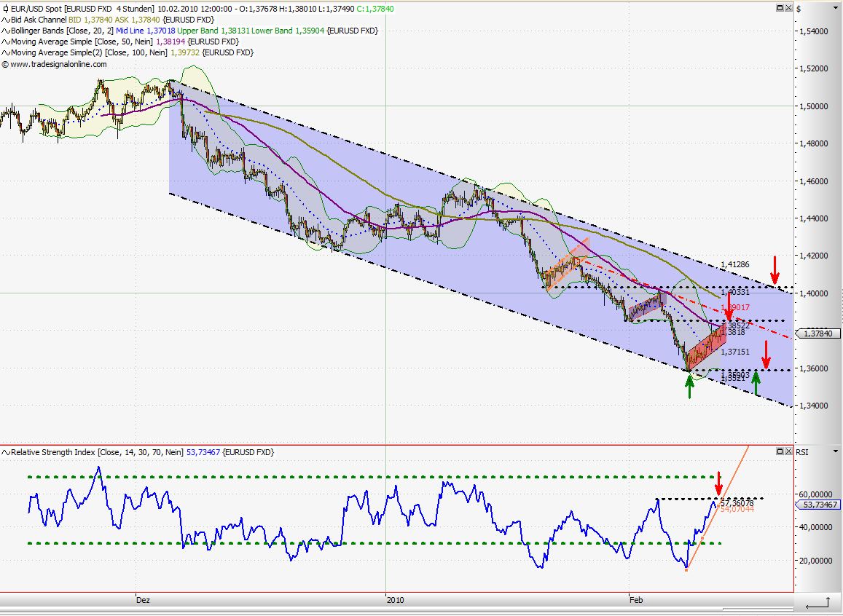Click the Bollinger Bands wave icon
Viewport: 843px width, 616px height.
click(5, 31)
